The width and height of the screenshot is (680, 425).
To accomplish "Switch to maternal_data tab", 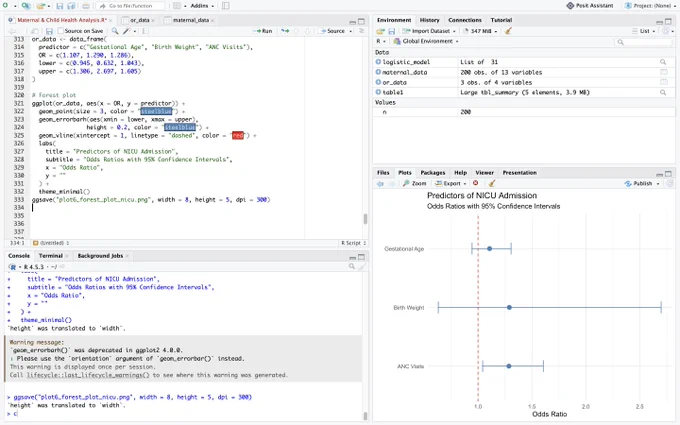I will pyautogui.click(x=191, y=20).
